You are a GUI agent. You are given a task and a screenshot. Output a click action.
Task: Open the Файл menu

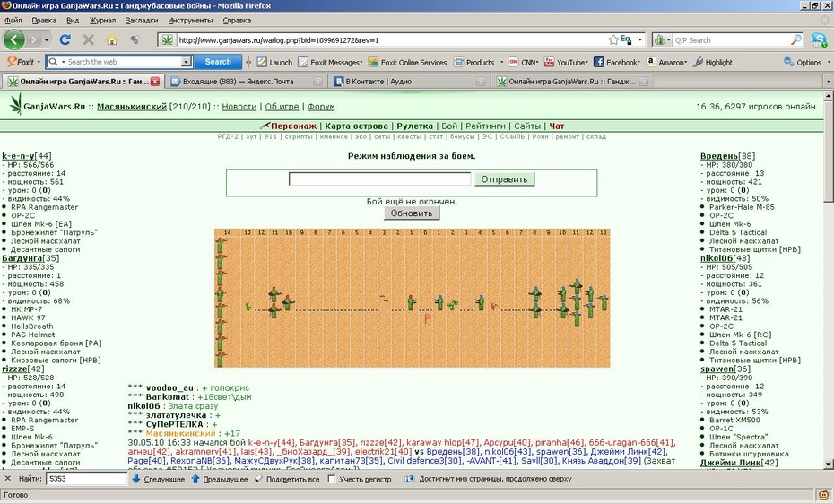pos(13,21)
